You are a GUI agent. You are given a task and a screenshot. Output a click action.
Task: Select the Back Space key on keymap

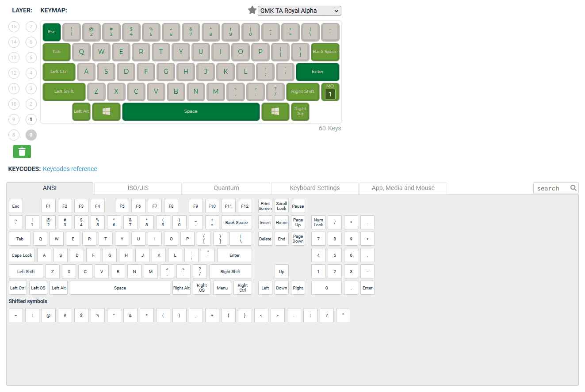click(x=325, y=52)
